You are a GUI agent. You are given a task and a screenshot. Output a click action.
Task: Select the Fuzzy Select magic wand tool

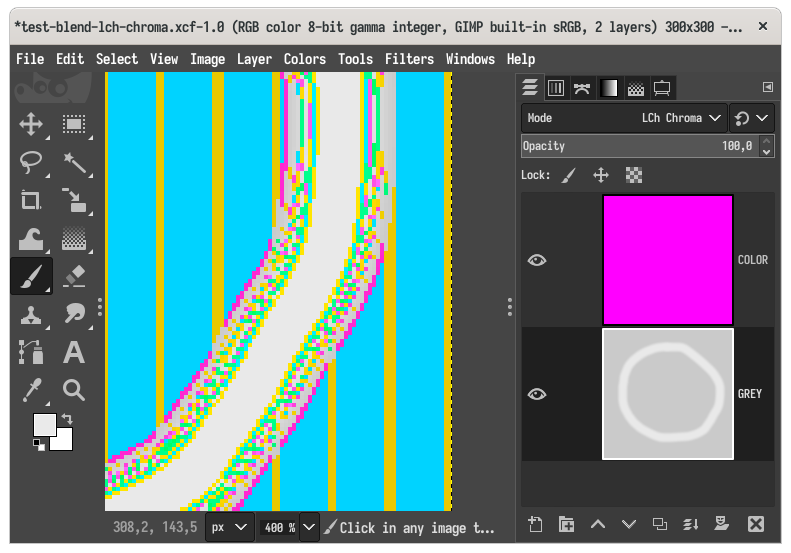pos(74,162)
